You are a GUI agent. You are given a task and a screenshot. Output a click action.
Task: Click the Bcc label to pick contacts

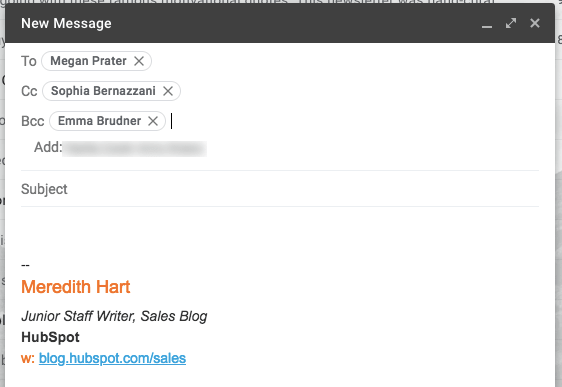pyautogui.click(x=33, y=121)
